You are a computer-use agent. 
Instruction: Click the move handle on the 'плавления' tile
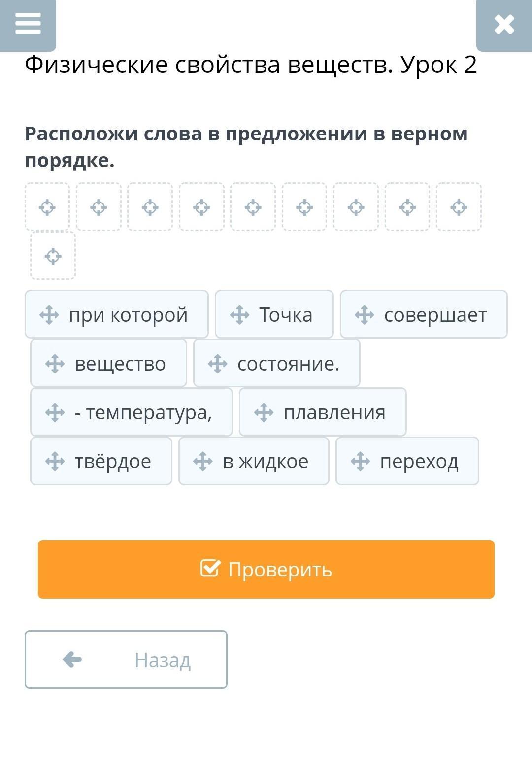(264, 412)
